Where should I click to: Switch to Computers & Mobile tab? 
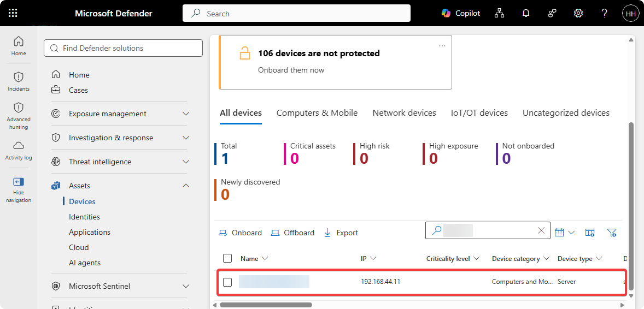(317, 113)
